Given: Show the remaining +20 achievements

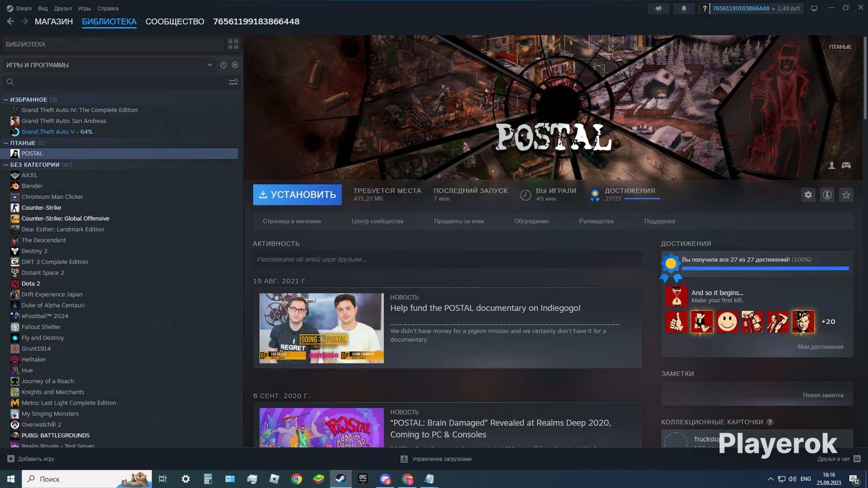Looking at the screenshot, I should (828, 322).
